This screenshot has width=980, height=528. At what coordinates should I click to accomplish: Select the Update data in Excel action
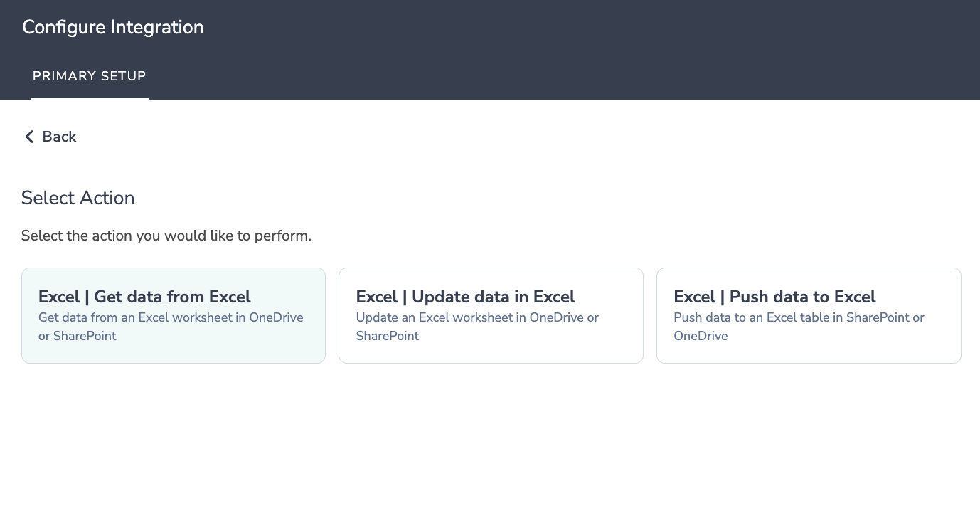click(491, 315)
